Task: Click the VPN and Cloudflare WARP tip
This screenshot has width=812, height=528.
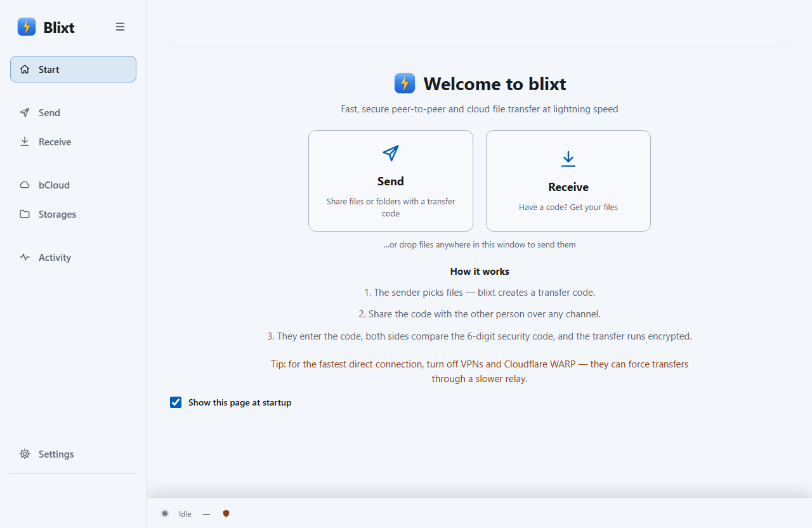Action: (x=480, y=371)
